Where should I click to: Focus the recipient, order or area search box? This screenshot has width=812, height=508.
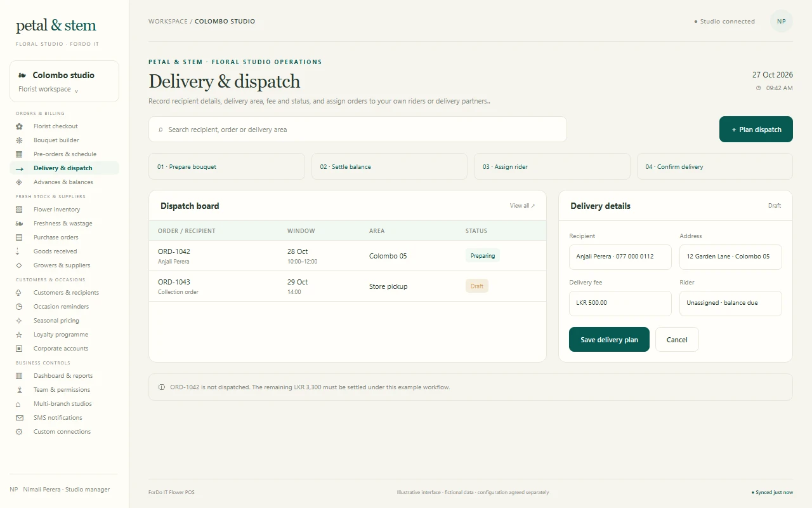pyautogui.click(x=358, y=130)
